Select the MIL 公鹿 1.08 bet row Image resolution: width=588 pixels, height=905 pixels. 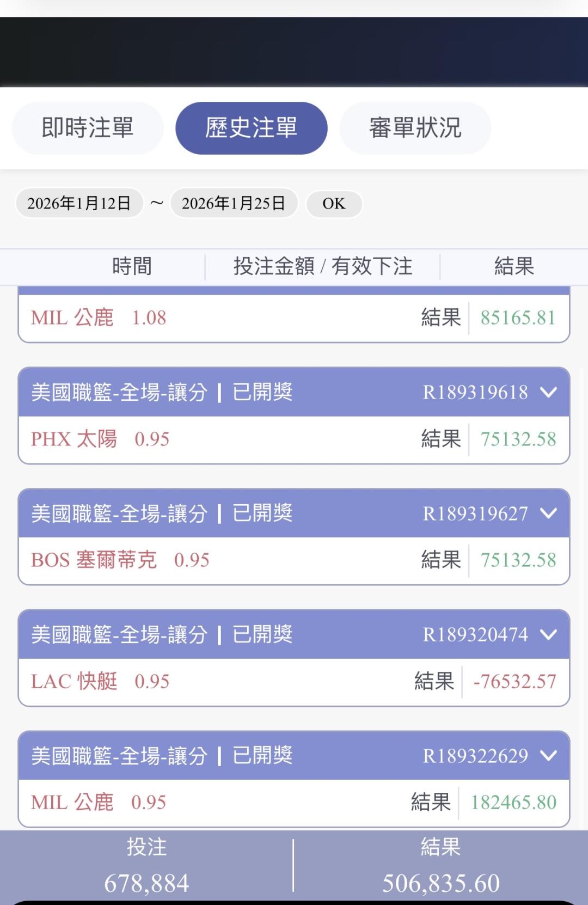coord(99,317)
